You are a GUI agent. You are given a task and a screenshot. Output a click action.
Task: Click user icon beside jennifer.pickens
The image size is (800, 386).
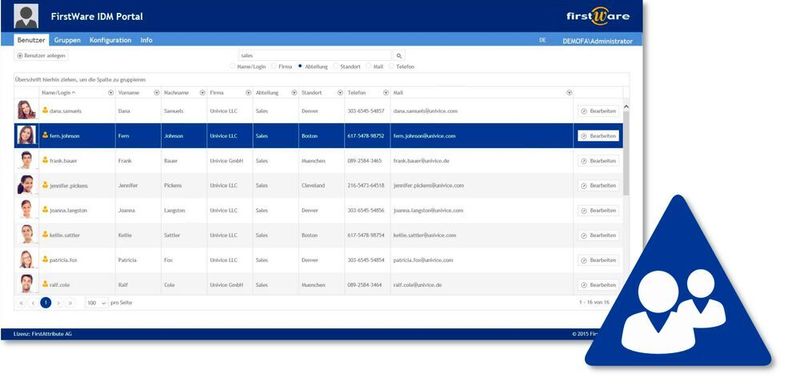pyautogui.click(x=45, y=185)
